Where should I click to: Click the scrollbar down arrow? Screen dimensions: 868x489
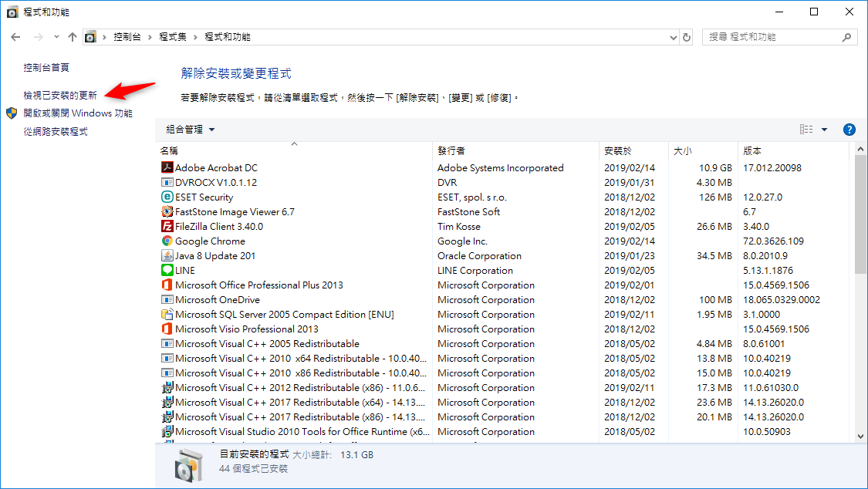coord(860,436)
